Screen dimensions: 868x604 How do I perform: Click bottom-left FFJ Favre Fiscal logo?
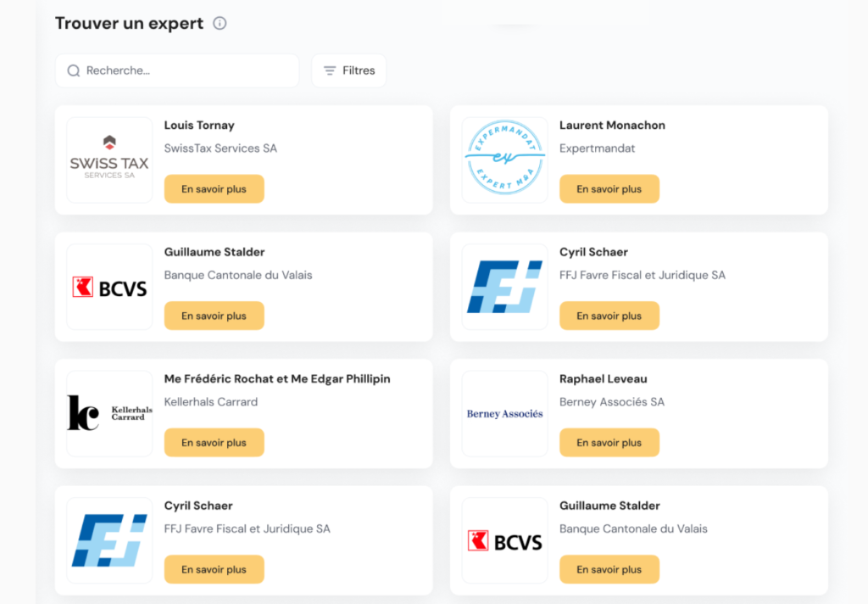tap(109, 540)
